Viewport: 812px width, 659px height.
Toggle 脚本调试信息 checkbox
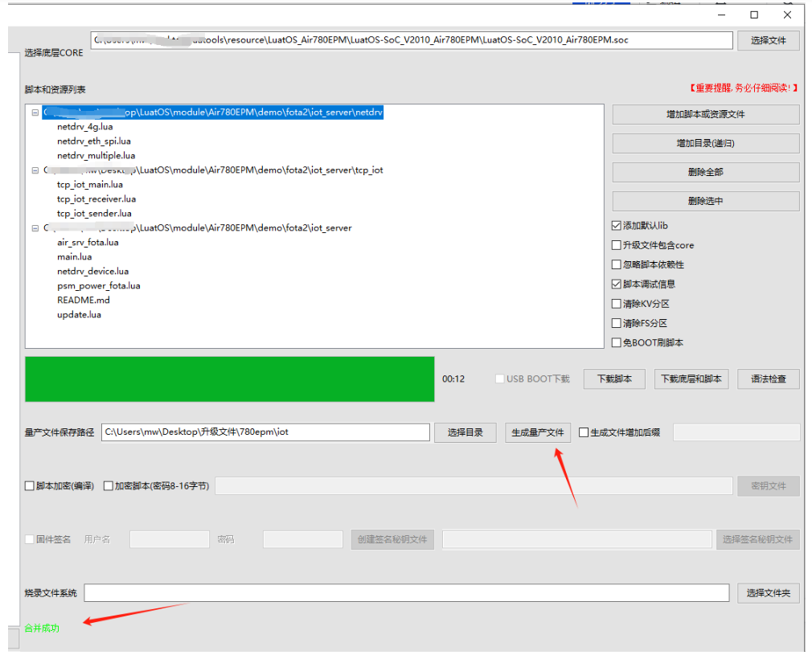tap(617, 284)
